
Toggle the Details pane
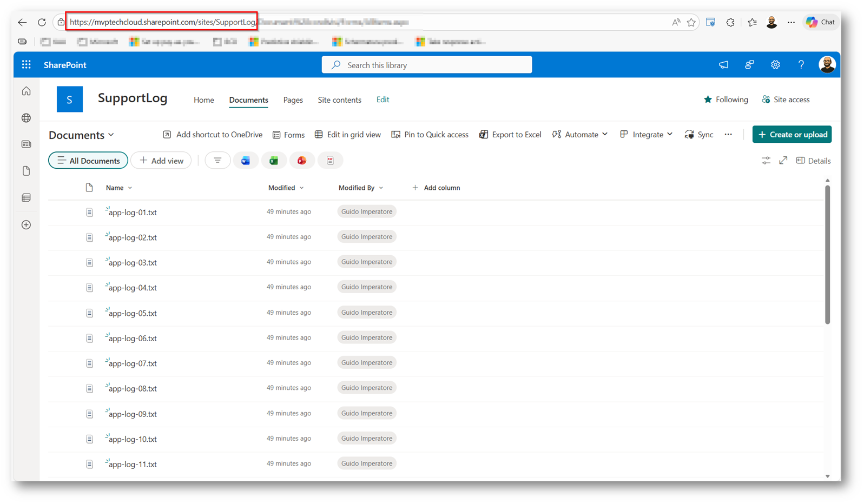tap(813, 161)
